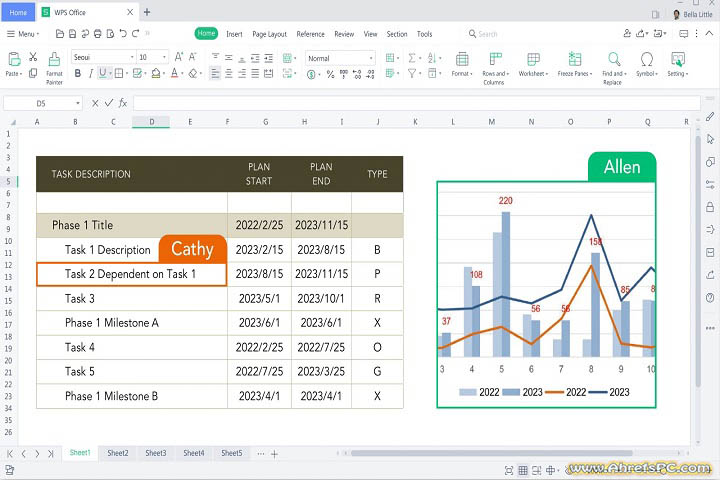
Task: Click the Freeze Panes icon
Action: coord(574,59)
